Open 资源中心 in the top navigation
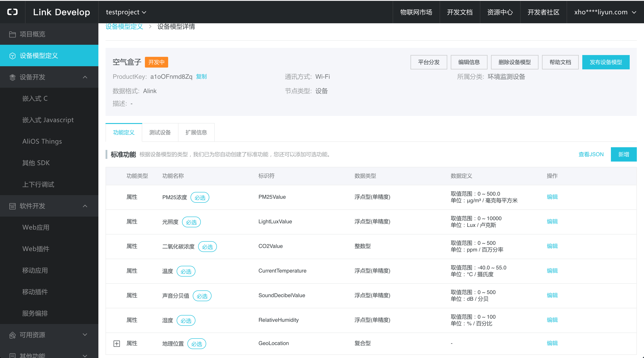The image size is (644, 358). click(x=500, y=12)
